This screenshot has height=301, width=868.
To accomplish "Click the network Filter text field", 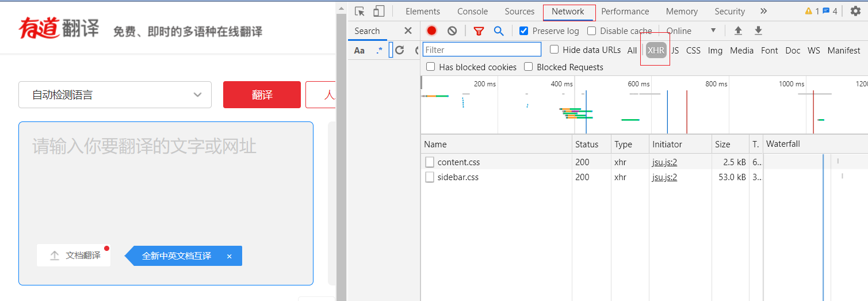I will tap(482, 50).
